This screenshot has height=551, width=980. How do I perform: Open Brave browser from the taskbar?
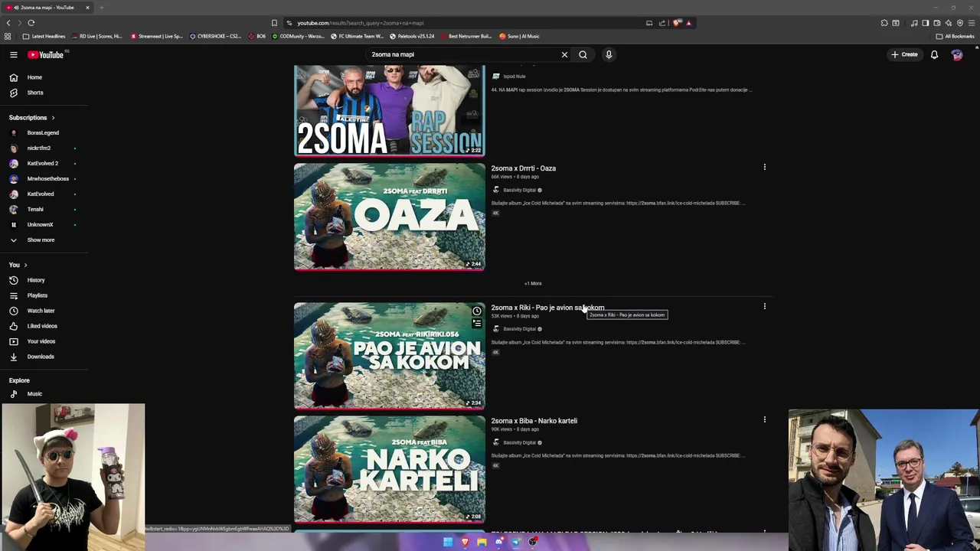click(465, 542)
